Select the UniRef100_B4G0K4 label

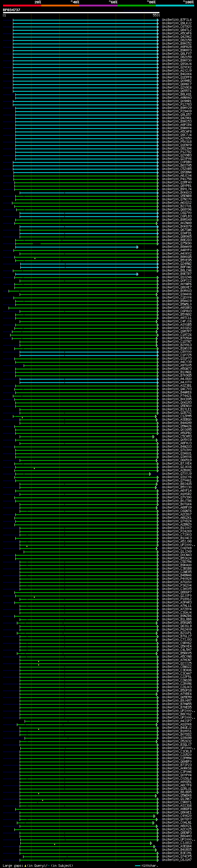(x=177, y=74)
